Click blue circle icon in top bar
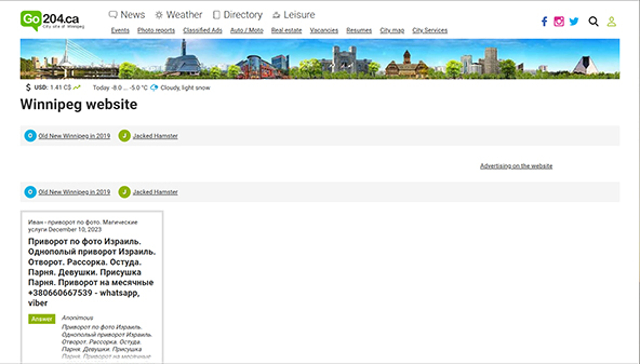Viewport: 640px width, 364px height. coord(30,136)
